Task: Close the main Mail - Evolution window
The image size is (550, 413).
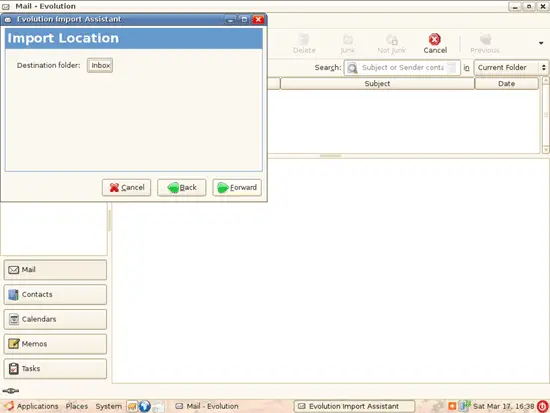Action: (542, 6)
